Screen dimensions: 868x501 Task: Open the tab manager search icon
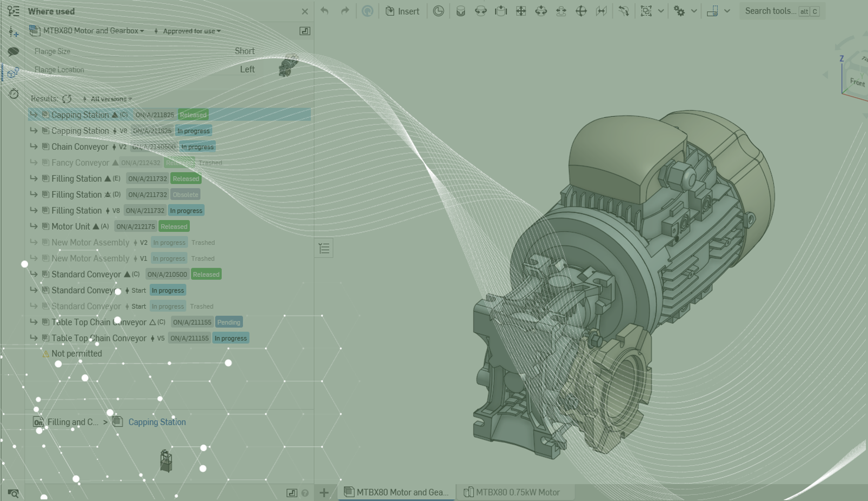point(13,493)
